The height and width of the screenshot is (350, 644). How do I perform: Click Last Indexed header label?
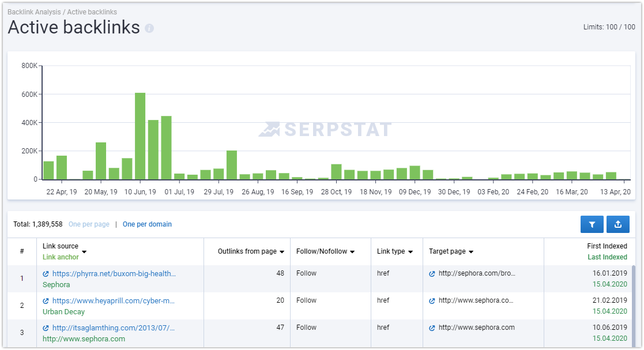pos(608,257)
